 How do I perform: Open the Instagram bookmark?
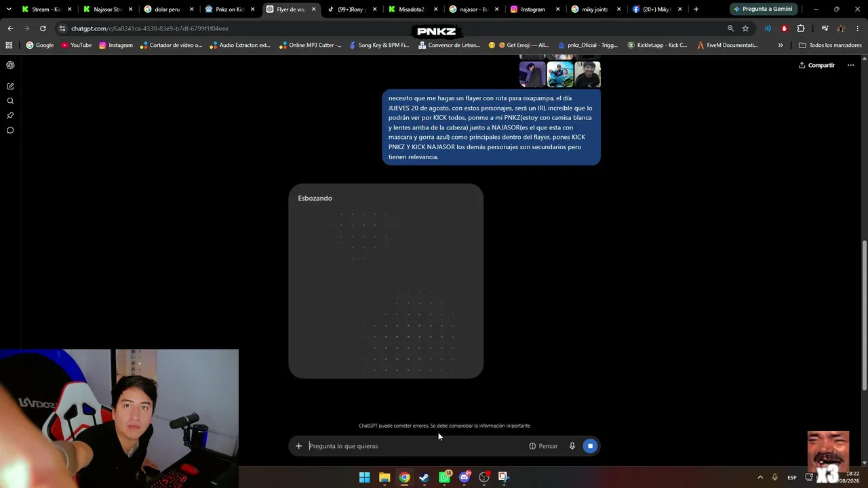116,45
